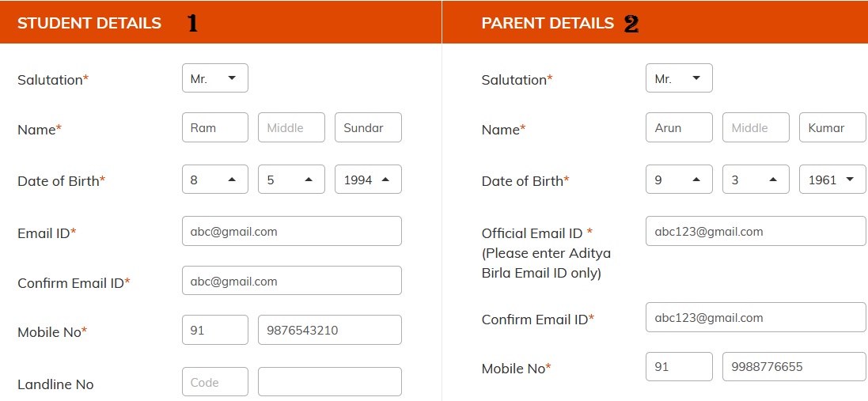Click parent first name field containing Arun

coord(679,127)
